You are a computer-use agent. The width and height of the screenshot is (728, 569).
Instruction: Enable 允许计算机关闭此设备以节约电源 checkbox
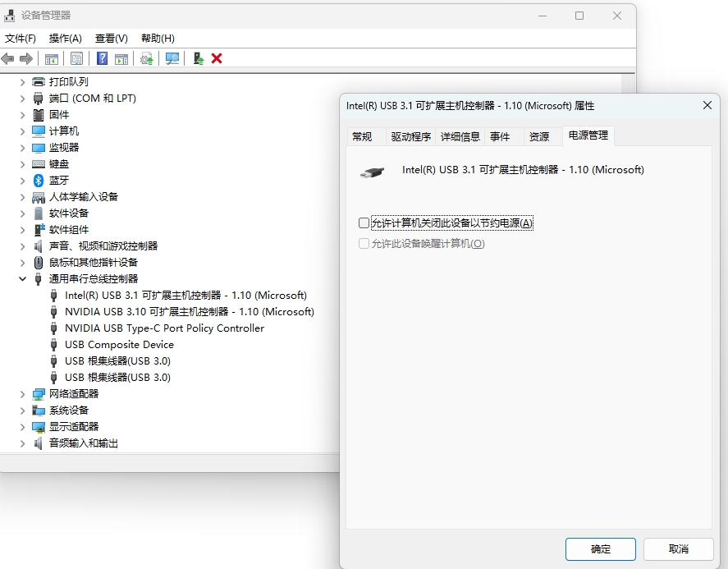pyautogui.click(x=364, y=223)
